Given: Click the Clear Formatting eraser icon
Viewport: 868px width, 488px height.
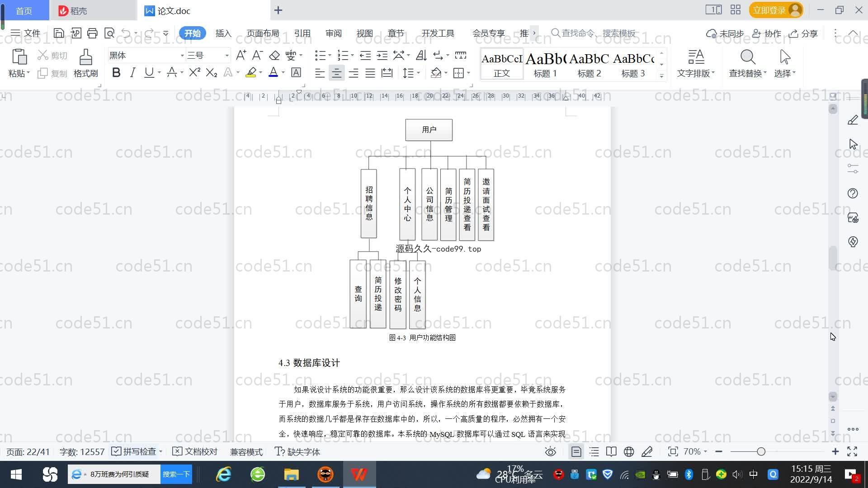Looking at the screenshot, I should (274, 55).
